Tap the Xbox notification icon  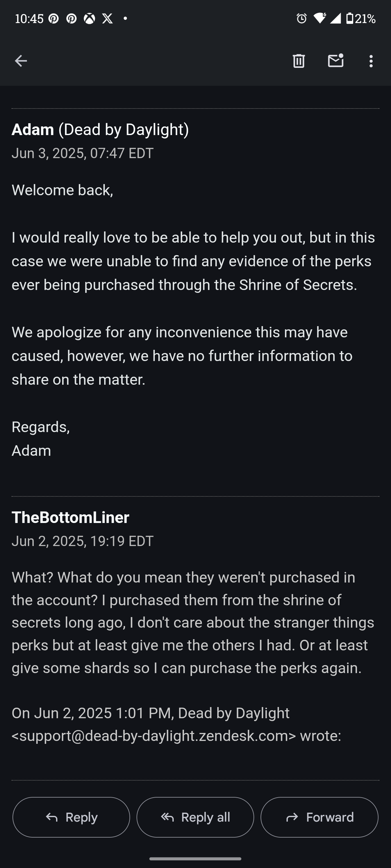tap(89, 19)
